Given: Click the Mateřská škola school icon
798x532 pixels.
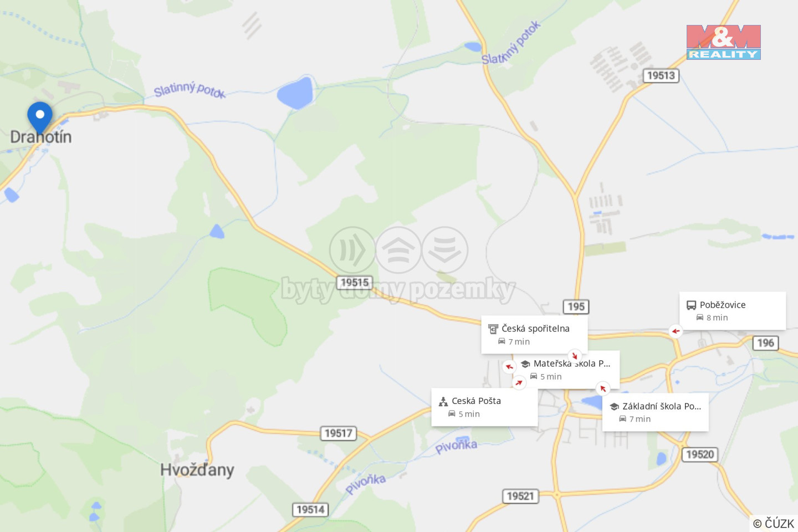Looking at the screenshot, I should (x=525, y=364).
